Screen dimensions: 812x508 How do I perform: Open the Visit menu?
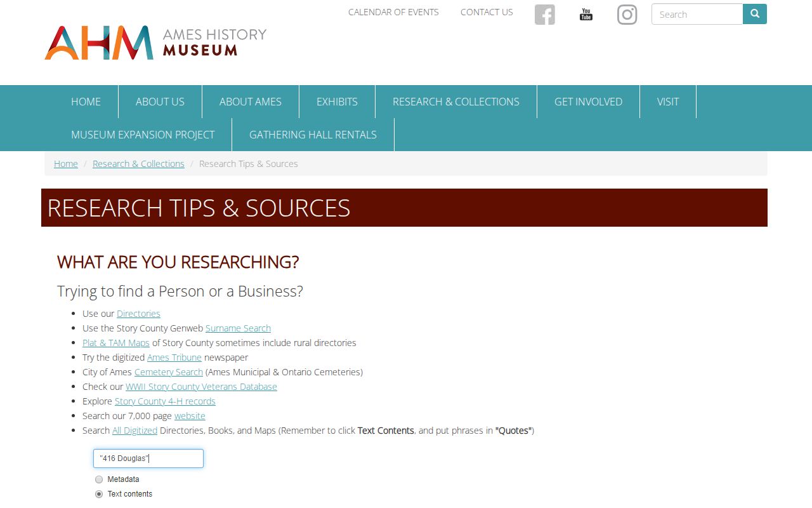point(668,102)
